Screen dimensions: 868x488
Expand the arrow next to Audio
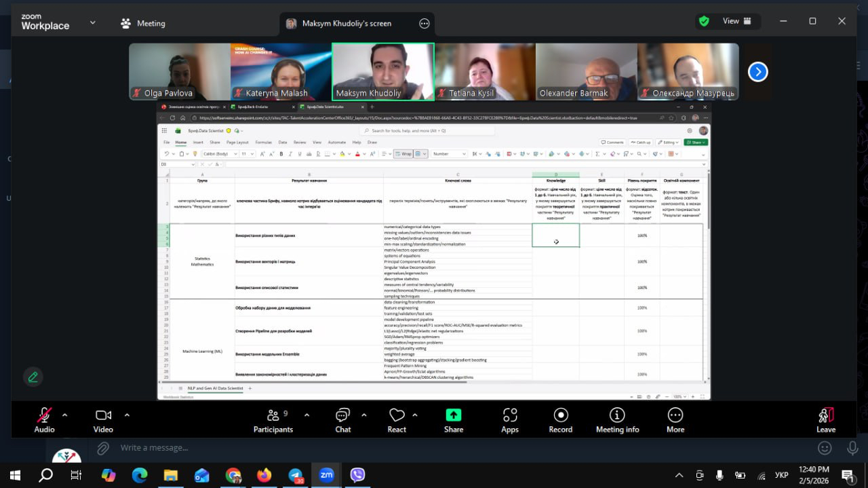pyautogui.click(x=65, y=415)
